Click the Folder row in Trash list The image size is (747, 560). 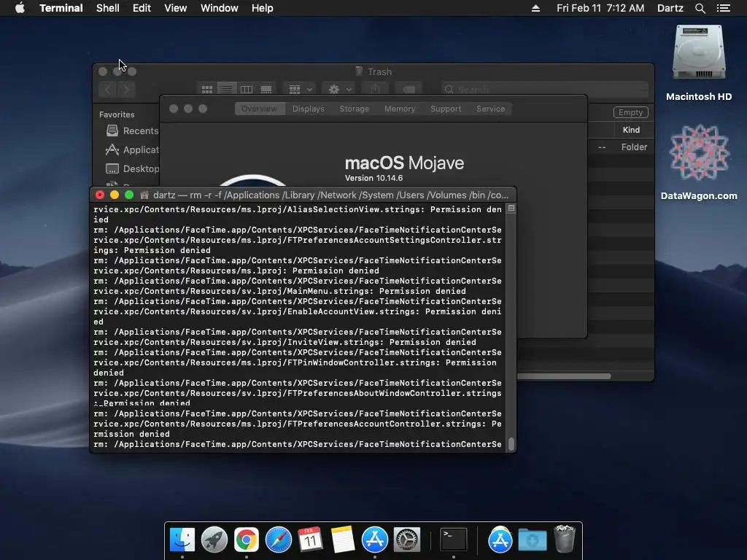621,147
